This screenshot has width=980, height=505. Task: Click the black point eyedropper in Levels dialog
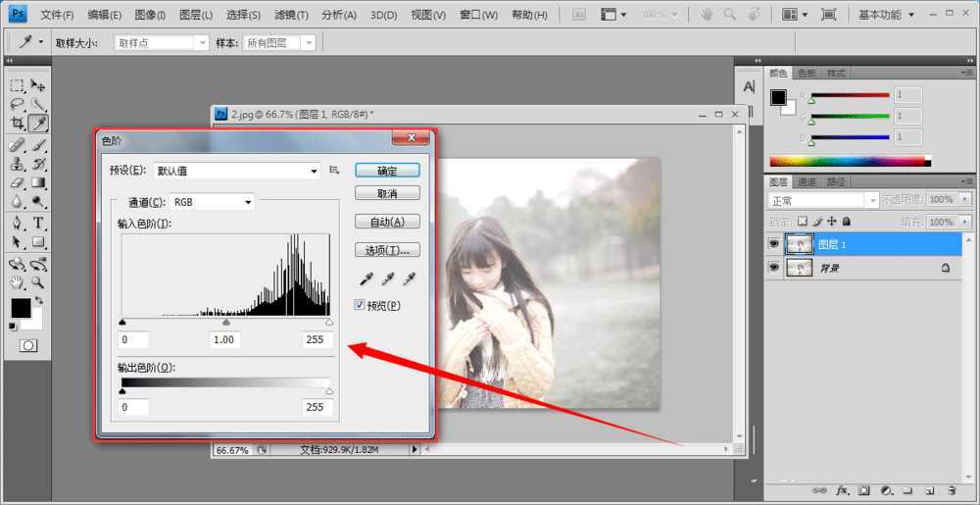tap(368, 279)
